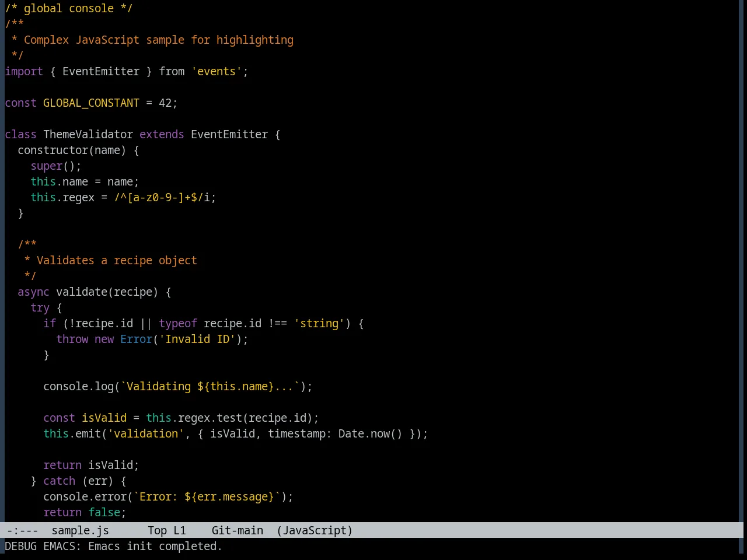Click the number 42
Screen dimensions: 747x560
coord(165,103)
